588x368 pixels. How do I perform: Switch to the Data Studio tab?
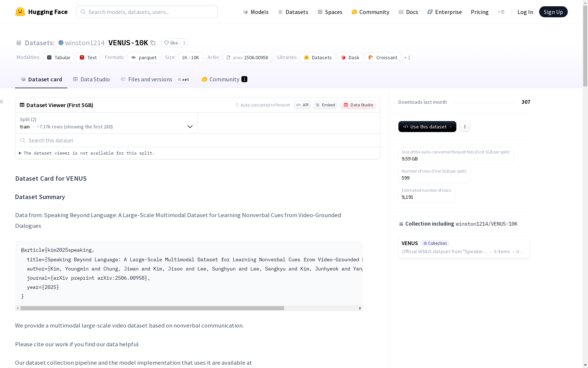coord(91,79)
